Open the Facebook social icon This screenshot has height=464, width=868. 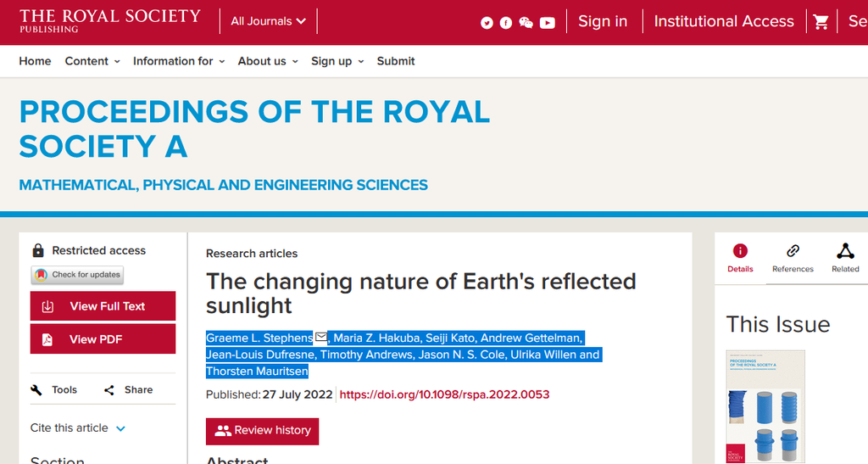[506, 23]
